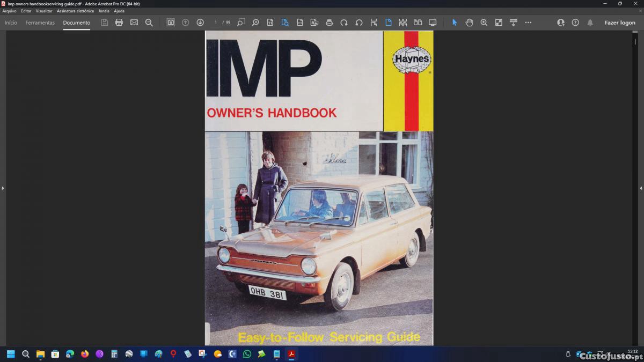Expand the left navigation pane arrow
The width and height of the screenshot is (644, 362).
coord(3,188)
